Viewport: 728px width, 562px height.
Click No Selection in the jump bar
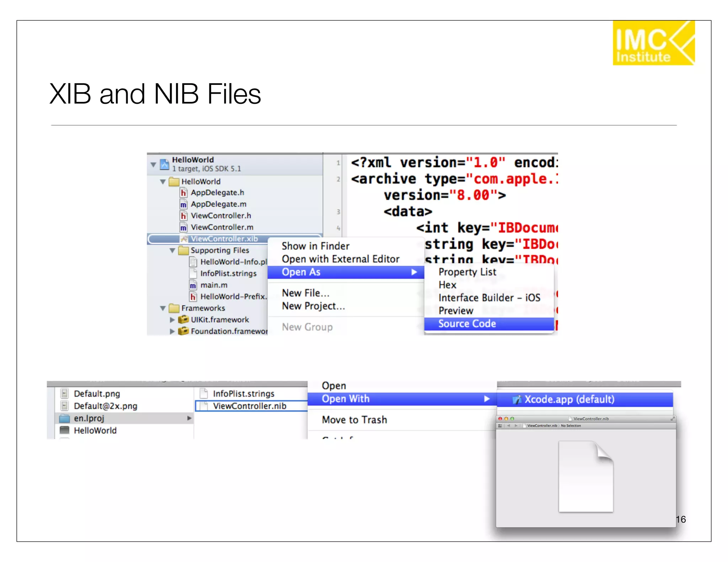tap(571, 426)
